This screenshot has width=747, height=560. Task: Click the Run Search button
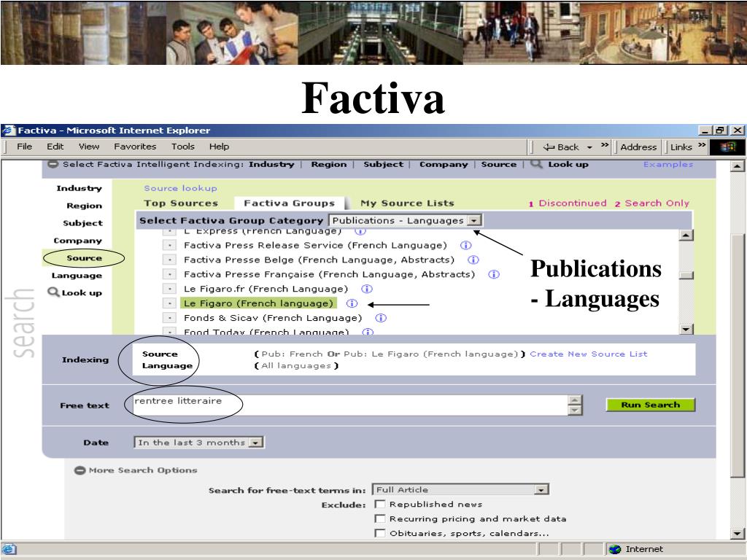point(651,405)
